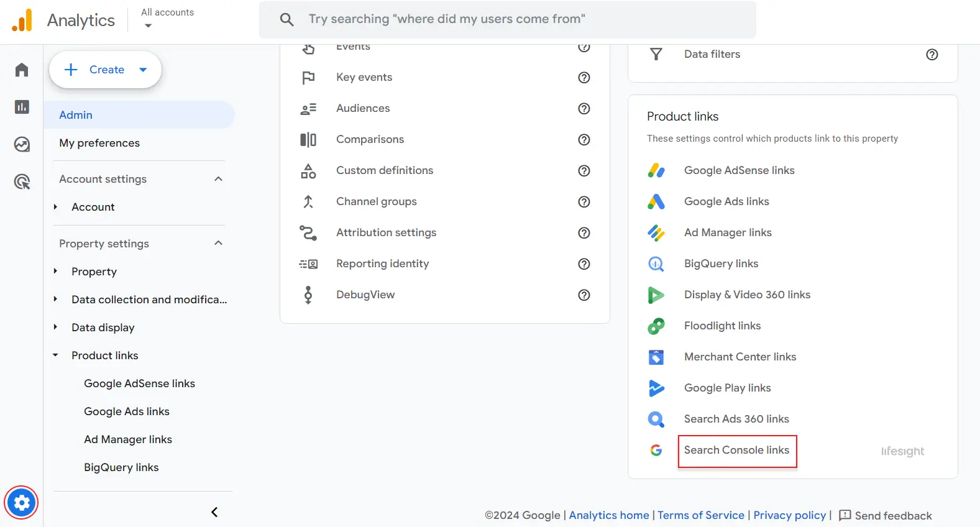This screenshot has height=527, width=980.
Task: Open the Analytics home footer link
Action: point(609,515)
